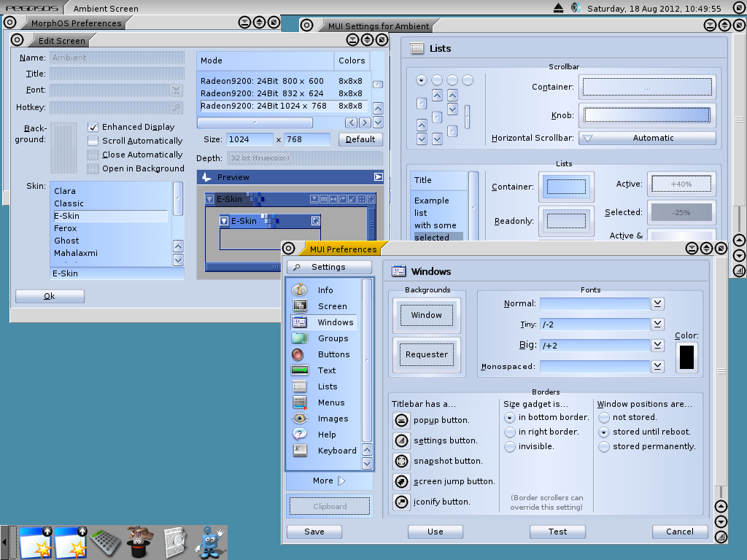
Task: Select the Keyboard settings key icon
Action: coord(299,450)
